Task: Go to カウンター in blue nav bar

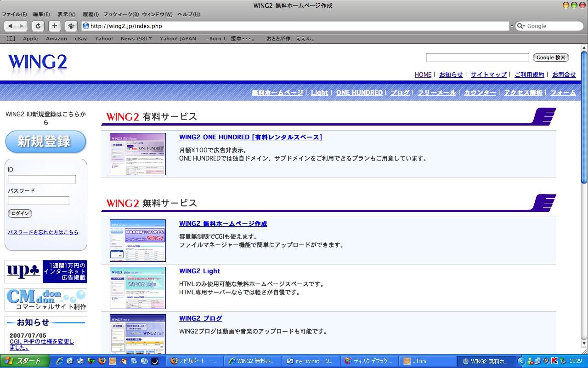Action: click(480, 92)
